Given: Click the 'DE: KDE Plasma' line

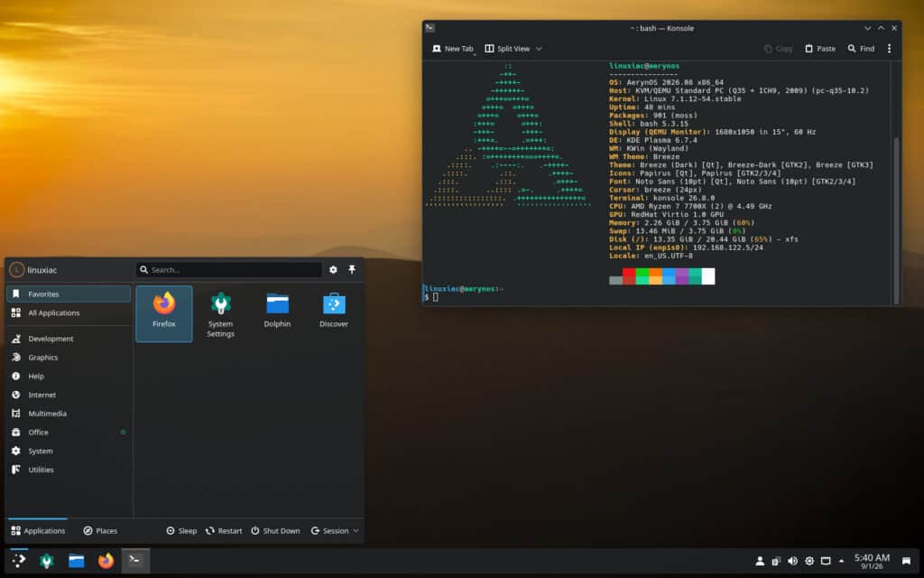Looking at the screenshot, I should 653,140.
